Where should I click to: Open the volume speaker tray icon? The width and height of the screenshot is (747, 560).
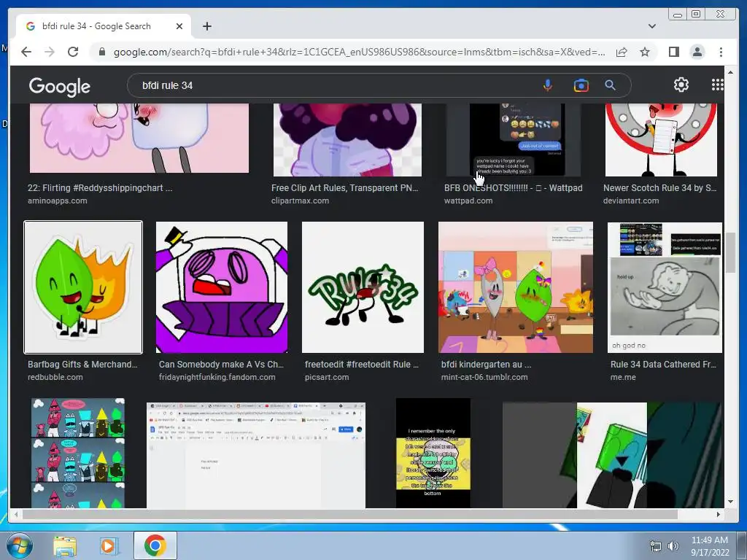click(x=673, y=546)
